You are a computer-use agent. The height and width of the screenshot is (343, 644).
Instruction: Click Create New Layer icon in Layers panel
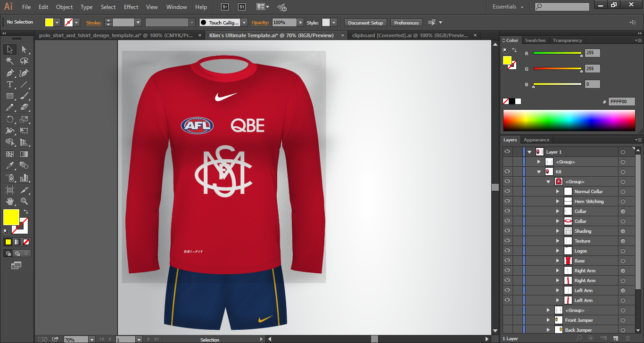[x=616, y=338]
